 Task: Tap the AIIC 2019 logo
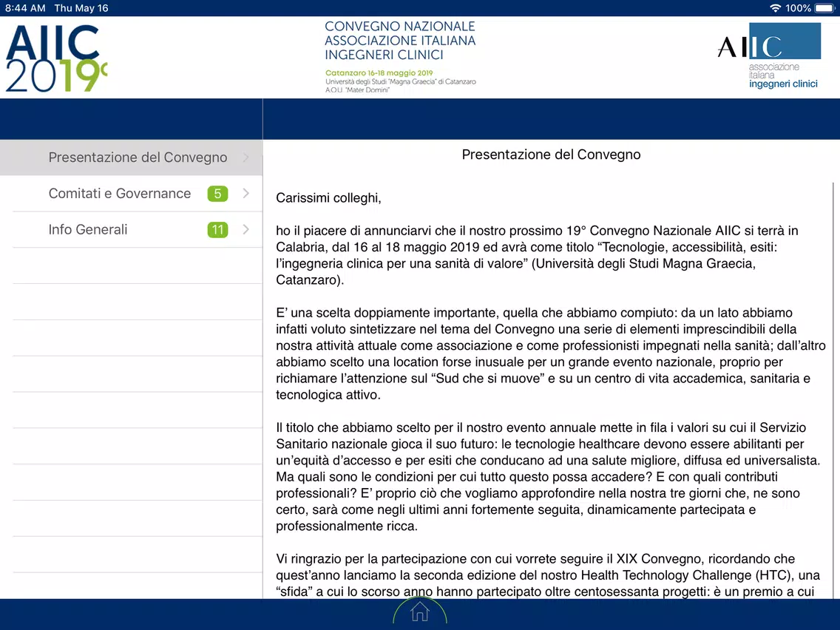click(x=56, y=58)
